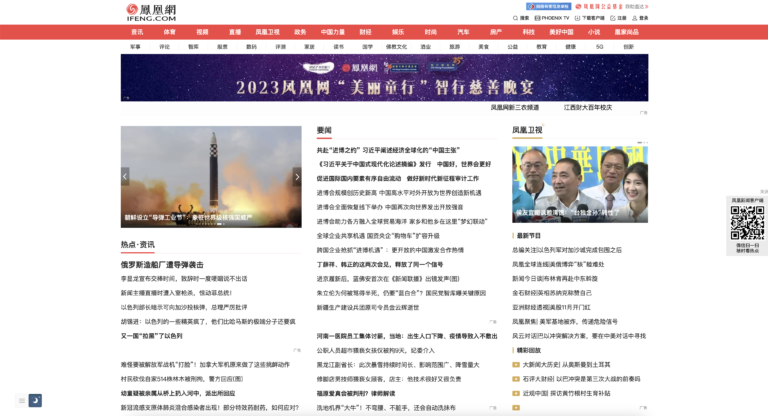Open headline 河南一医院员工集体讨薪
768x416 pixels.
click(x=407, y=336)
